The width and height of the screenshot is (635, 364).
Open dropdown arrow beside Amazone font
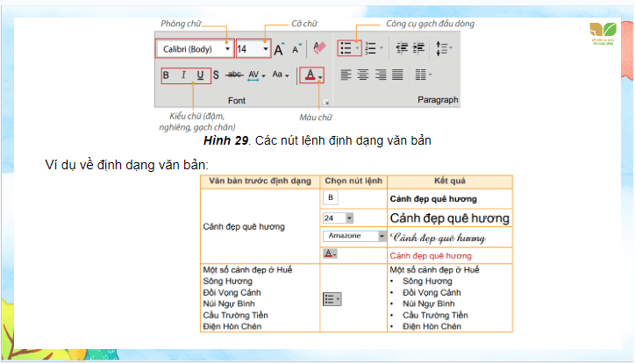[x=382, y=236]
